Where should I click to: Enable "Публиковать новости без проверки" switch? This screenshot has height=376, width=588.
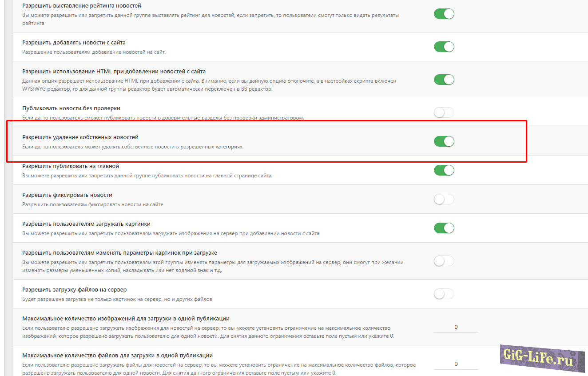[444, 112]
